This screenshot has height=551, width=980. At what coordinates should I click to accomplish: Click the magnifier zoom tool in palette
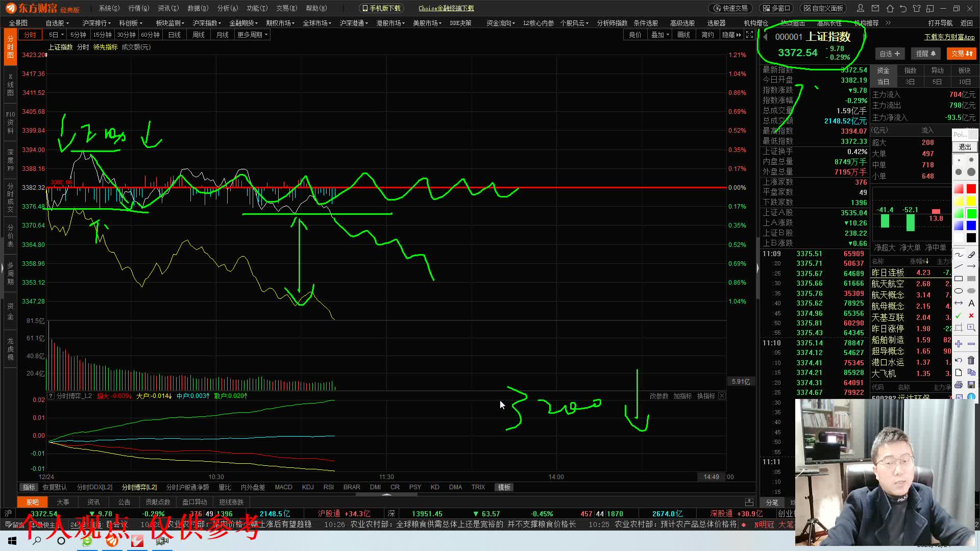[x=971, y=328]
